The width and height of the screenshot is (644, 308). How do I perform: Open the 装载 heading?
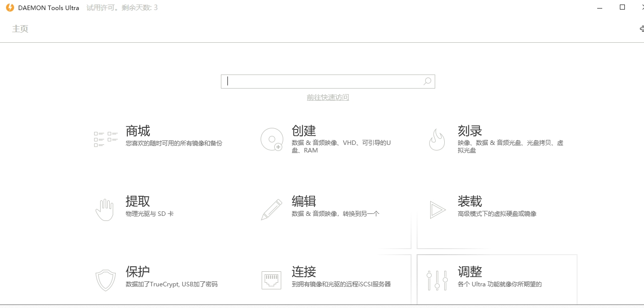point(470,201)
